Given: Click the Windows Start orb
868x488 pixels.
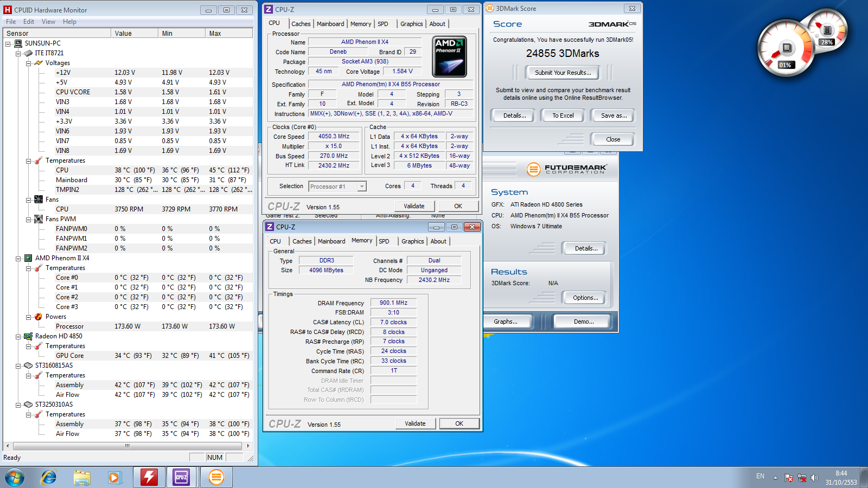Looking at the screenshot, I should tap(15, 477).
